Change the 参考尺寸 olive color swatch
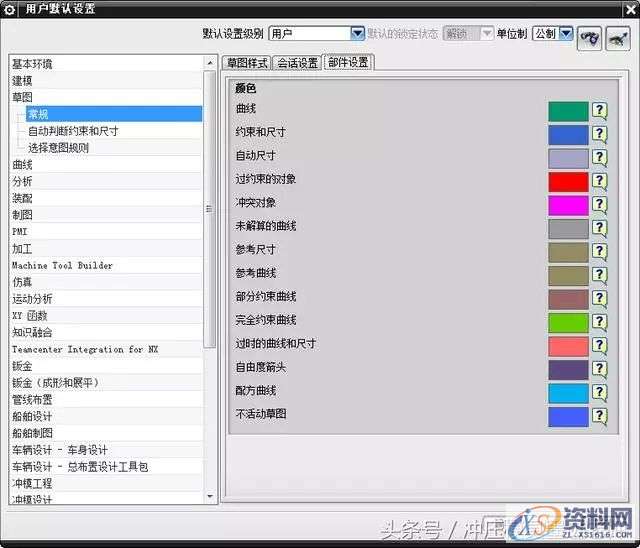This screenshot has width=640, height=548. pyautogui.click(x=568, y=253)
